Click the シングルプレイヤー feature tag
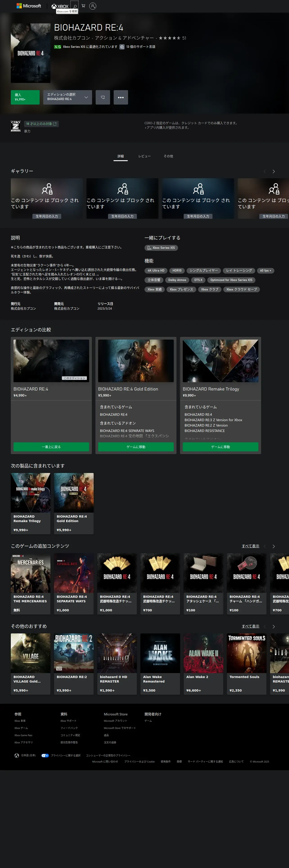 203,271
